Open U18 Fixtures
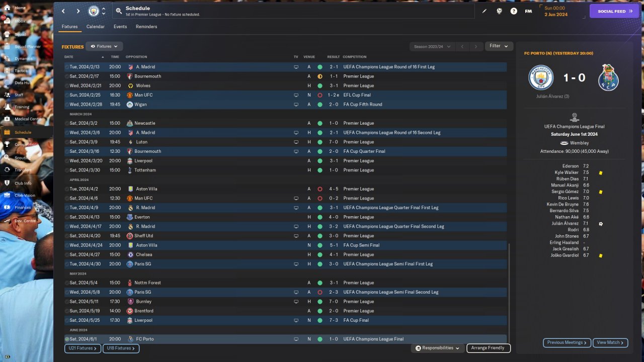Screen dimensions: 644x362 tap(121, 348)
